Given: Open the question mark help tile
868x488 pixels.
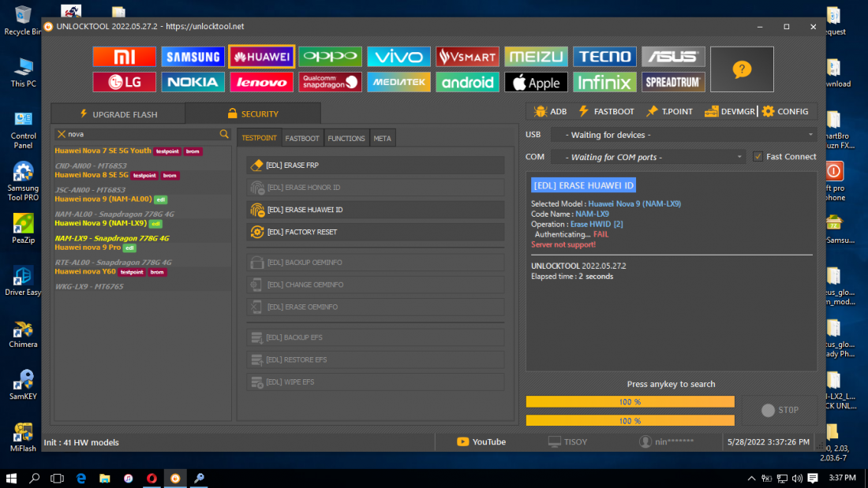Looking at the screenshot, I should click(742, 69).
